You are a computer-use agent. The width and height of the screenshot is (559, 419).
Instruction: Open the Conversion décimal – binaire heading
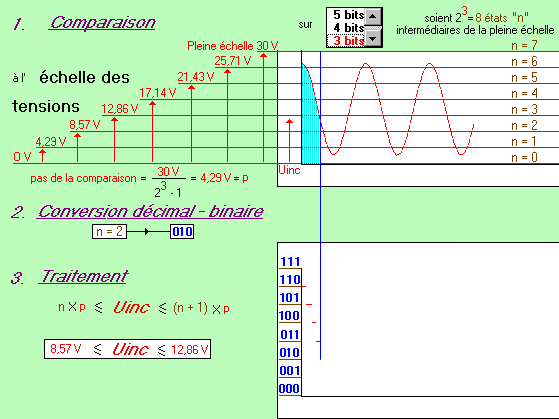[x=150, y=211]
